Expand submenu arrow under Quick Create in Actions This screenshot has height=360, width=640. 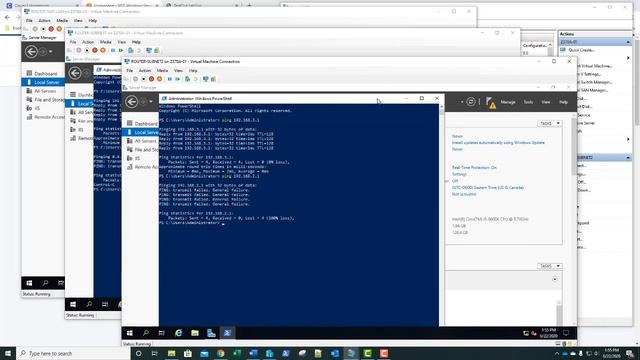pos(628,58)
